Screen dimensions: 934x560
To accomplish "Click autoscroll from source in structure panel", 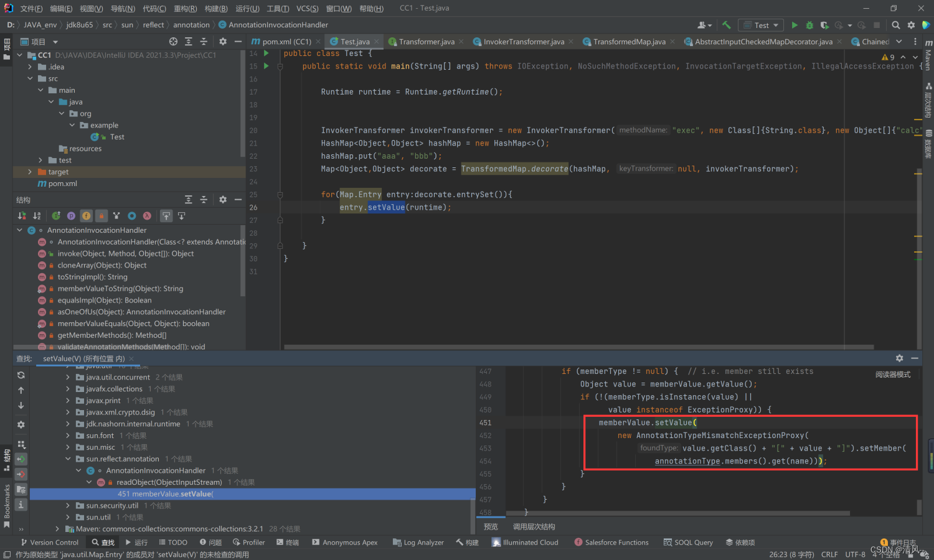I will [x=182, y=216].
